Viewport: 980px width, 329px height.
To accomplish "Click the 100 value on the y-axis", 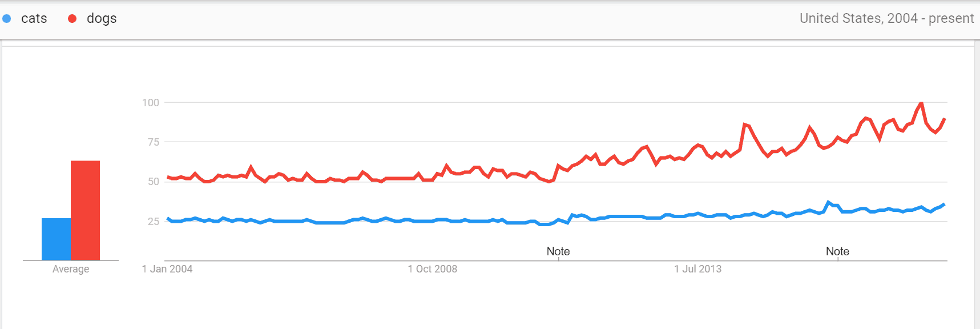I will click(x=151, y=103).
